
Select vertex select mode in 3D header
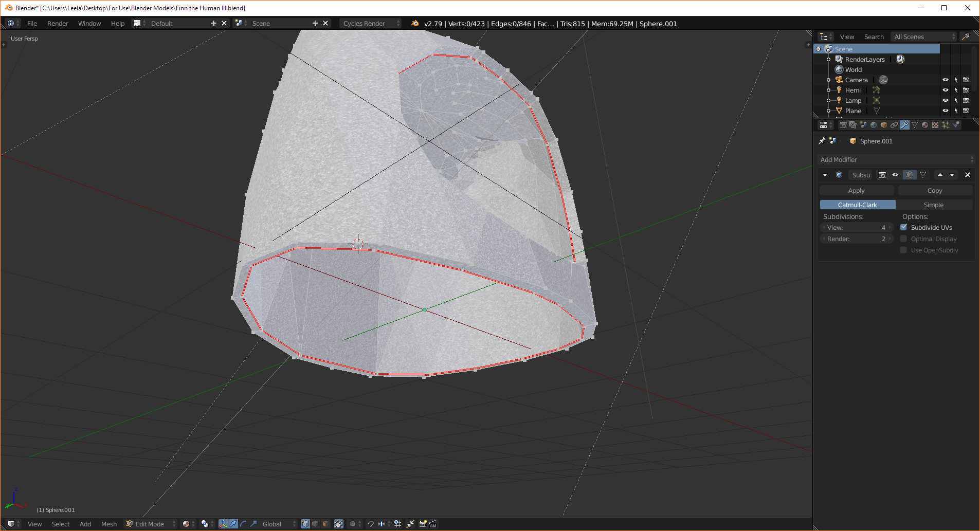coord(305,524)
